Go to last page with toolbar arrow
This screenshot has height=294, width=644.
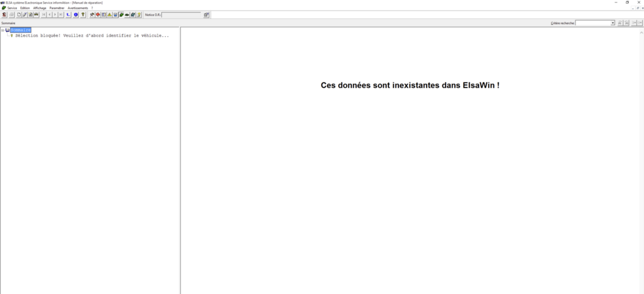point(61,15)
